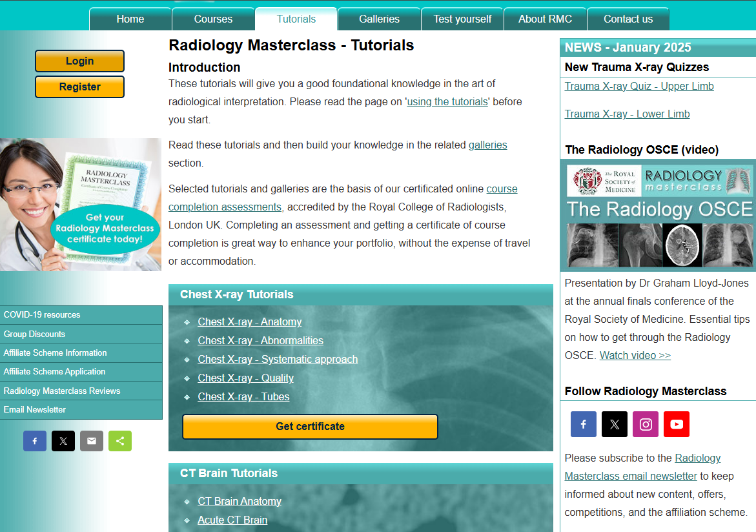Open Radiology Masterclass Reviews sidebar item
Image resolution: width=756 pixels, height=532 pixels.
click(81, 391)
